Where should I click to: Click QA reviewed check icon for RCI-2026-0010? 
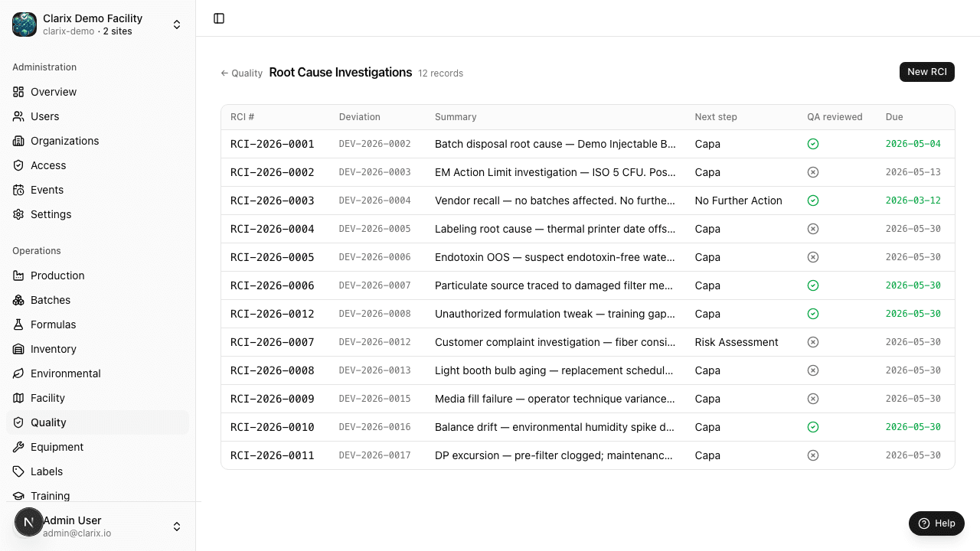[813, 427]
